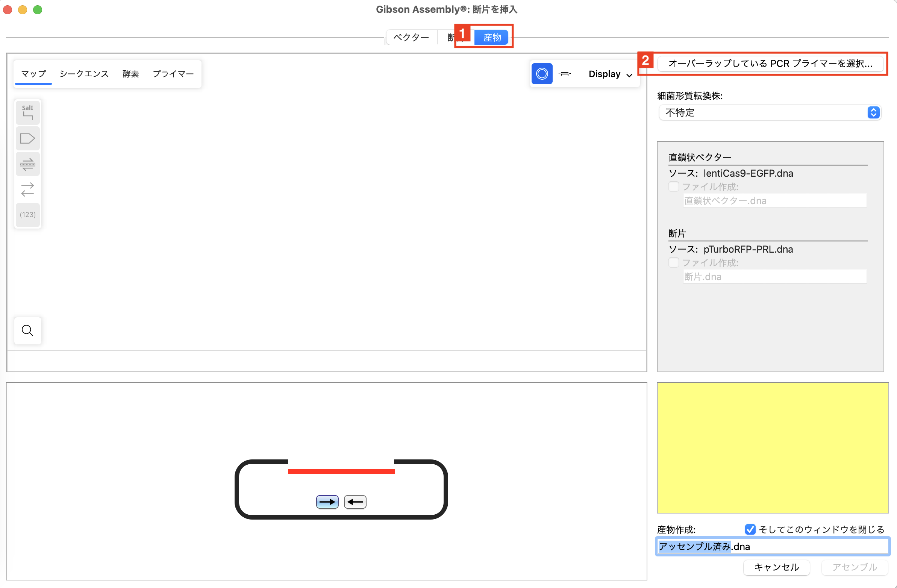Click the double-arrow translations icon
Viewport: 897px width, 588px height.
[27, 189]
